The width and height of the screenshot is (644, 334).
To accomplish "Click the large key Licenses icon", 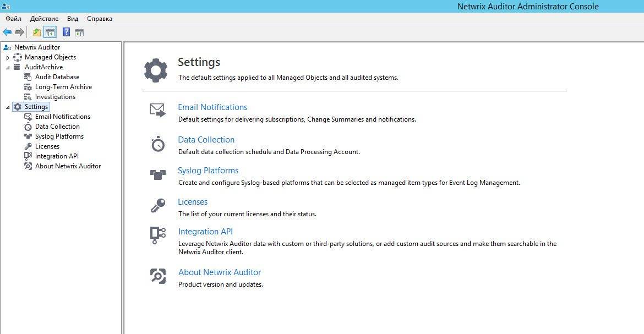I will point(158,205).
